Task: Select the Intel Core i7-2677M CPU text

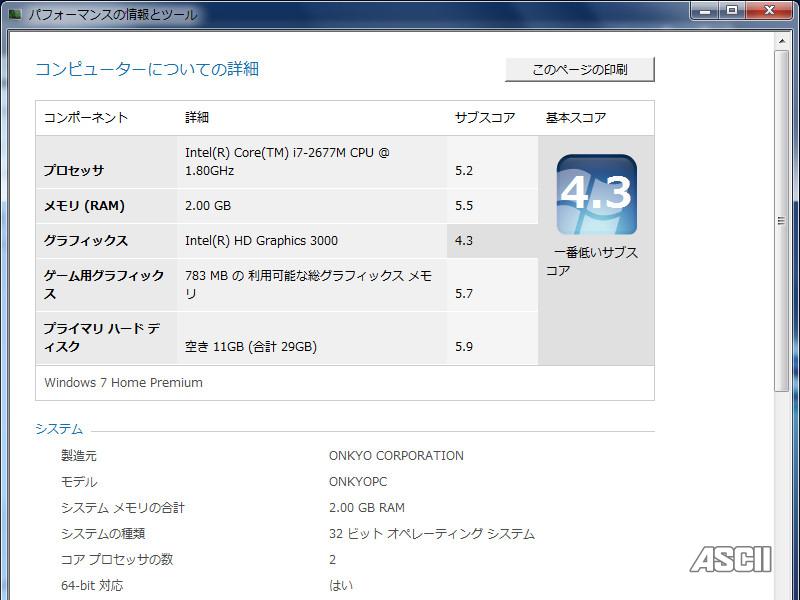Action: tap(287, 161)
